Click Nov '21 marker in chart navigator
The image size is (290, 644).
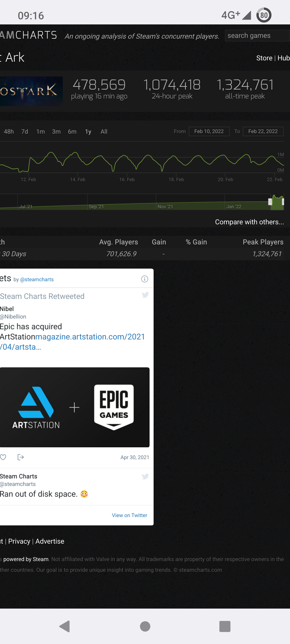(165, 207)
